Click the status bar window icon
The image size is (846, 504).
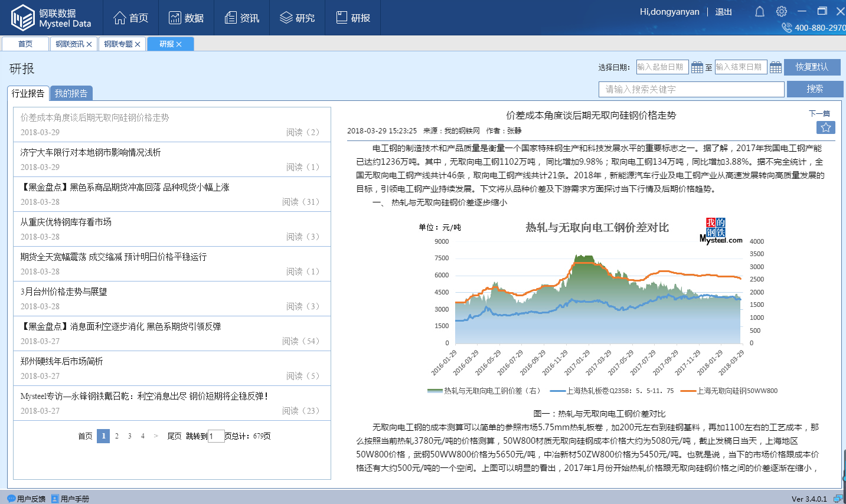[838, 499]
